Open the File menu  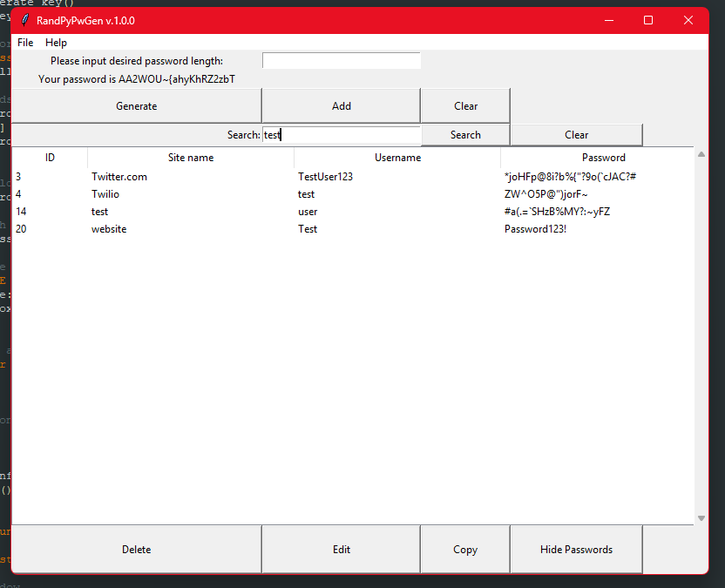[25, 43]
